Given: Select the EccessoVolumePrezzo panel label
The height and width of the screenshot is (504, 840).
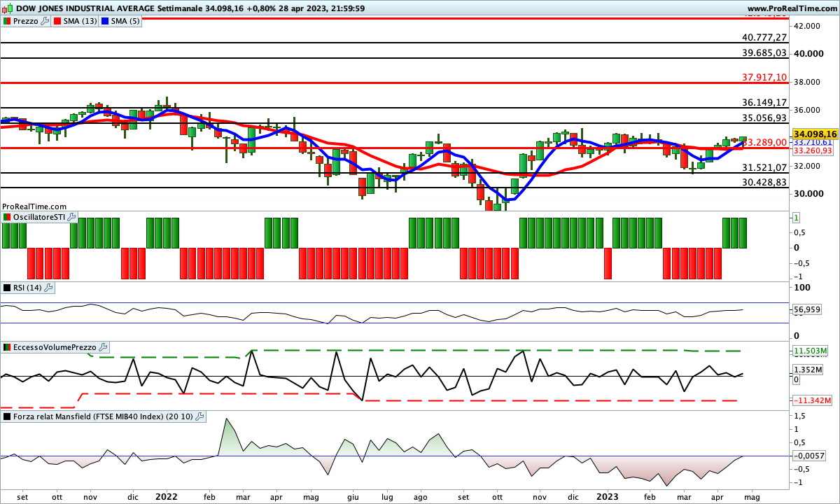Looking at the screenshot, I should coord(54,347).
